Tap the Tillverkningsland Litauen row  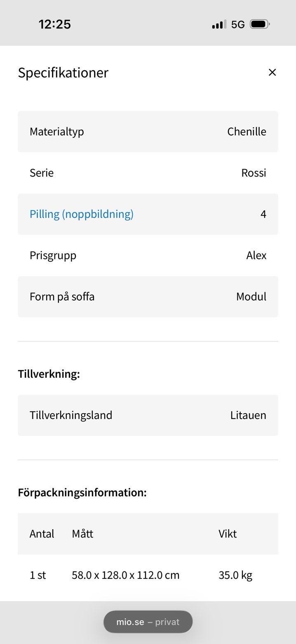tap(148, 415)
